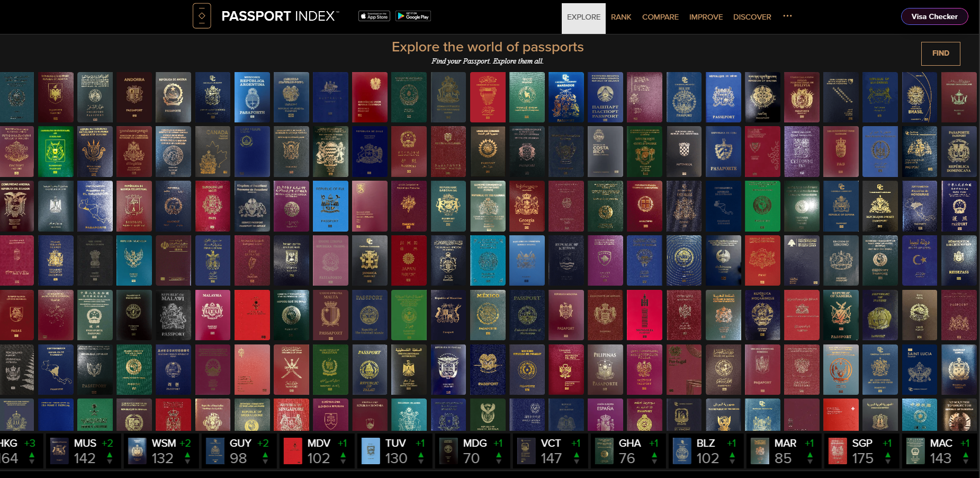Viewport: 980px width, 478px height.
Task: Open the App Store download badge
Action: (x=374, y=16)
